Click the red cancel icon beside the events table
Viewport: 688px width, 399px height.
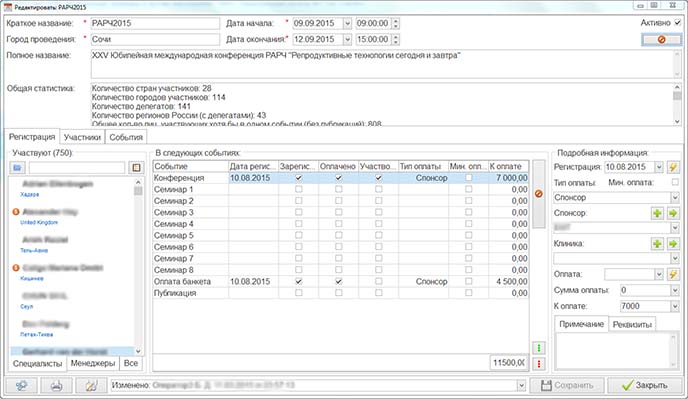click(x=538, y=194)
